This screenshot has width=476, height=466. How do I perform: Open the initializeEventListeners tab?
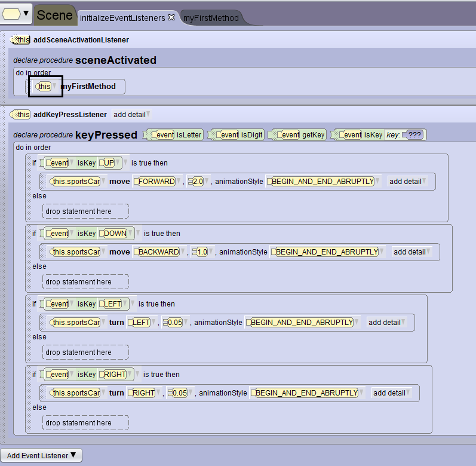click(x=122, y=18)
